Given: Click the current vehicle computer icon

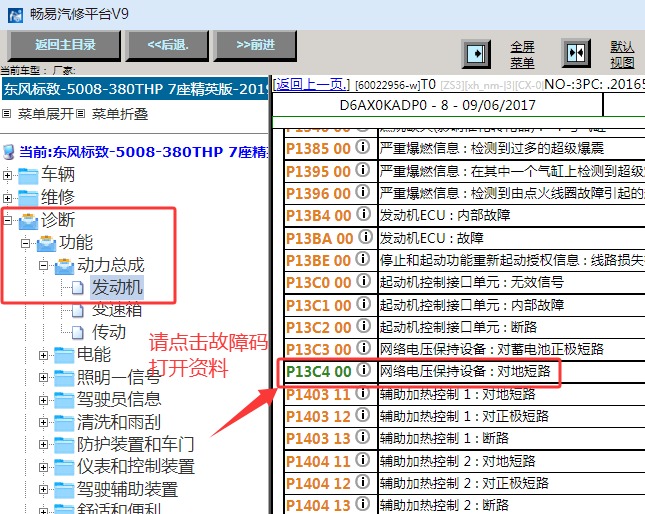Looking at the screenshot, I should click(x=9, y=152).
